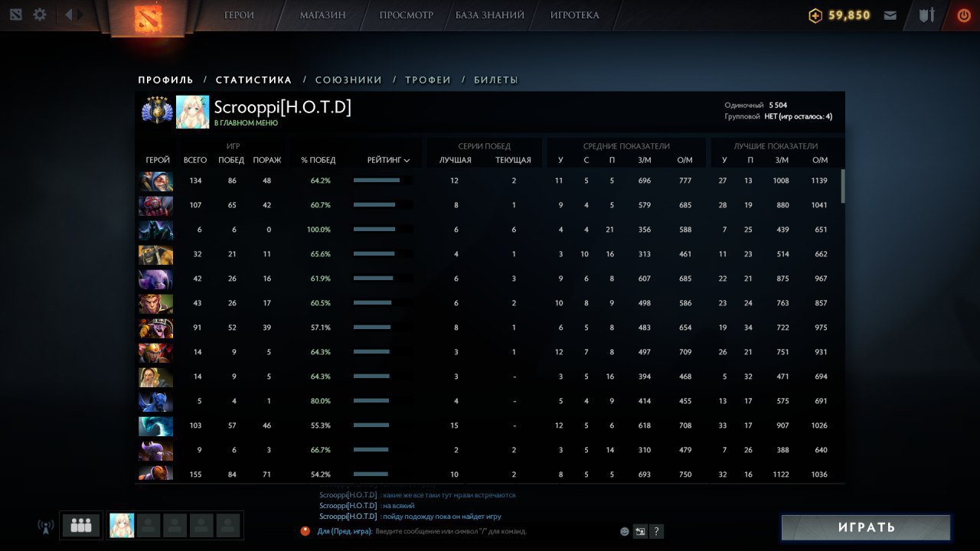Click the hero portrait with 91 games
980x551 pixels.
coord(155,328)
